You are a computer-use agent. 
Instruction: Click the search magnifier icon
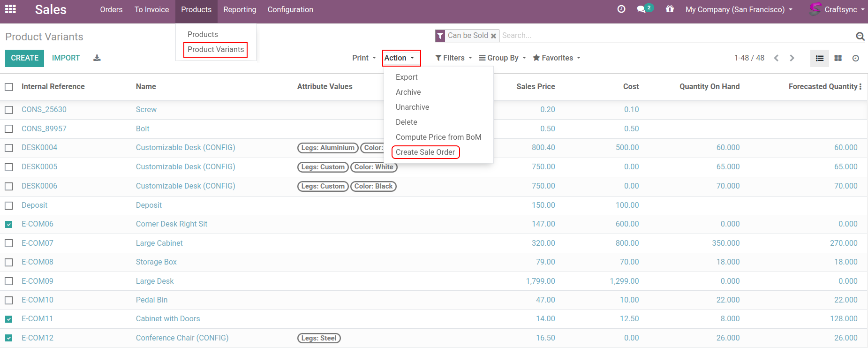point(860,36)
